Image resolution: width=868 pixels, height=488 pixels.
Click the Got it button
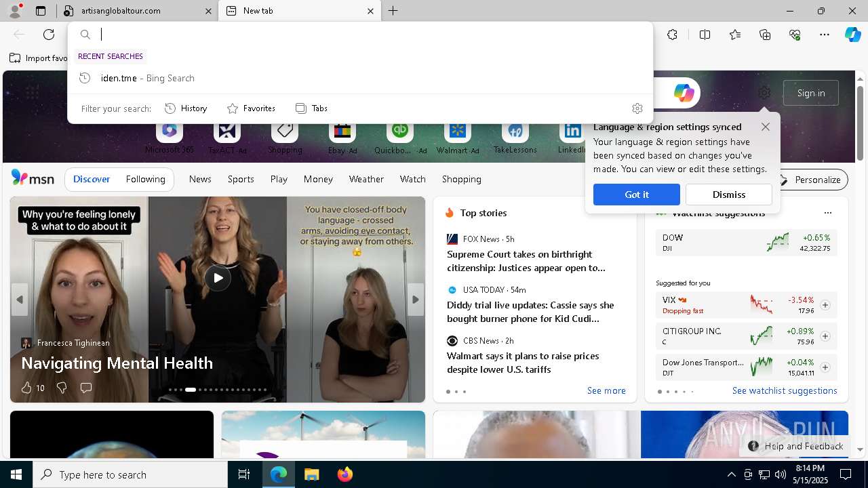pyautogui.click(x=637, y=195)
